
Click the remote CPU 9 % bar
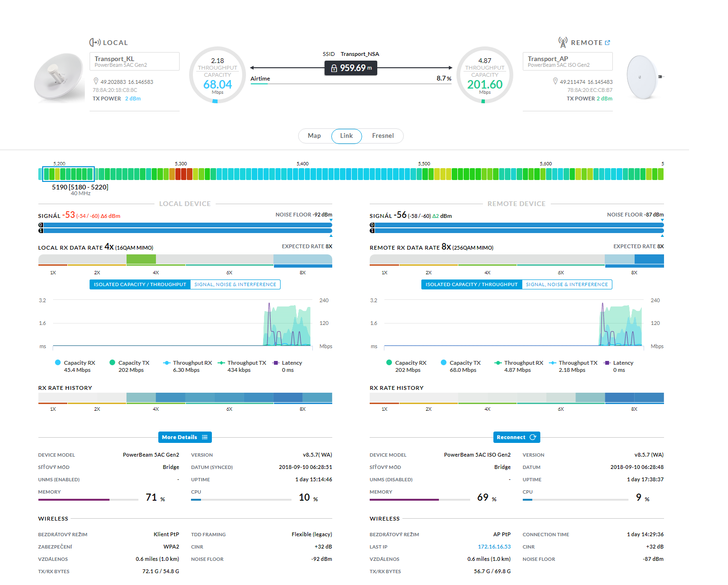[x=575, y=500]
